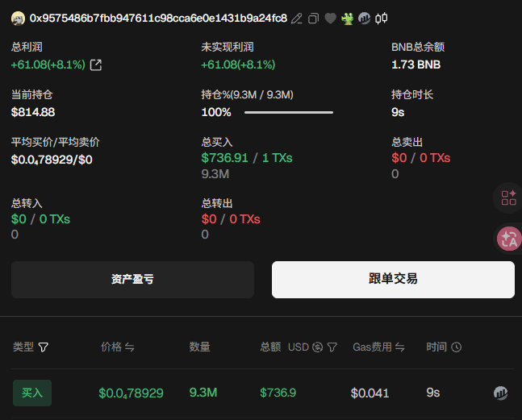Swap the 价格 column display
The width and height of the screenshot is (522, 420).
click(130, 347)
